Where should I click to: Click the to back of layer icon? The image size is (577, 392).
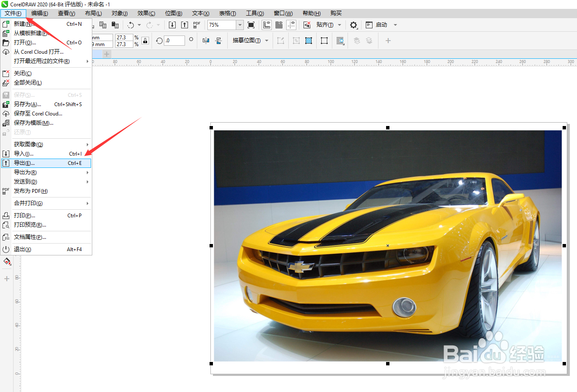(369, 41)
